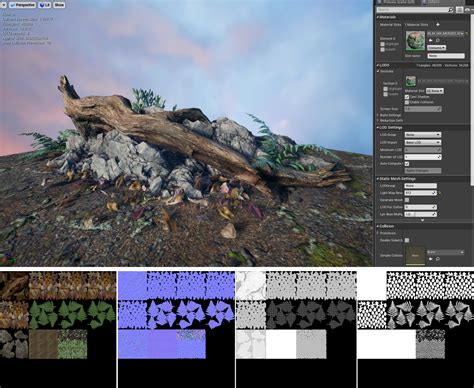Open the Show viewport options menu
474x388 pixels.
[59, 5]
